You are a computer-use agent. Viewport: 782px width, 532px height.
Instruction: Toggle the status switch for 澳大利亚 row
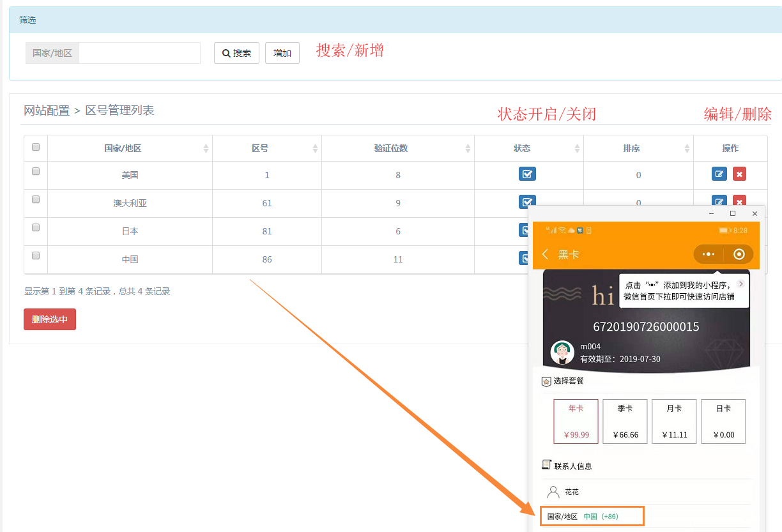point(527,201)
